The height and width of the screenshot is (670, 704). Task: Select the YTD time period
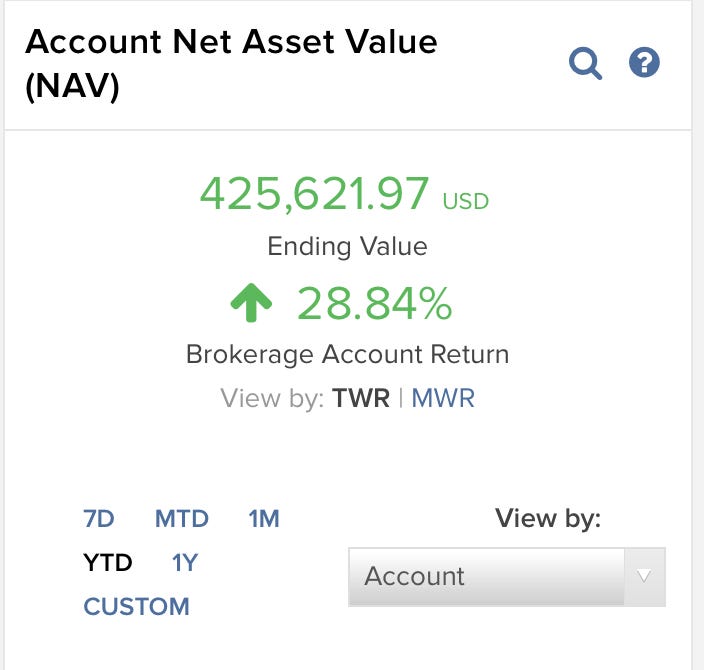click(108, 562)
